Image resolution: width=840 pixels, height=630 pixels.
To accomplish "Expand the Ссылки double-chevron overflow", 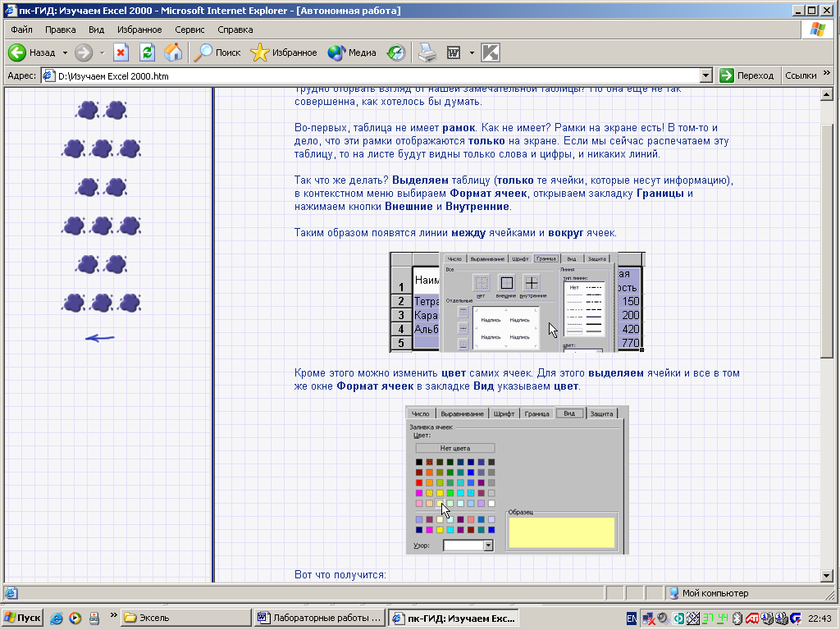I will pos(827,73).
